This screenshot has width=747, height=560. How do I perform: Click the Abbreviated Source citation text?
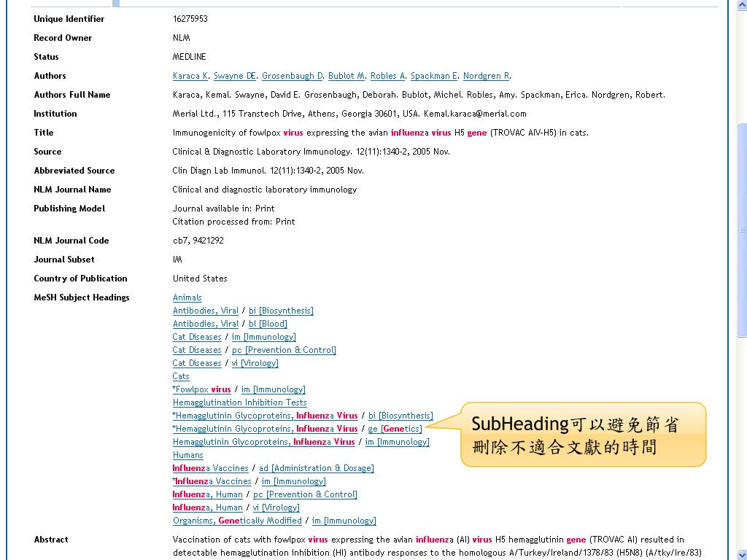tap(268, 171)
